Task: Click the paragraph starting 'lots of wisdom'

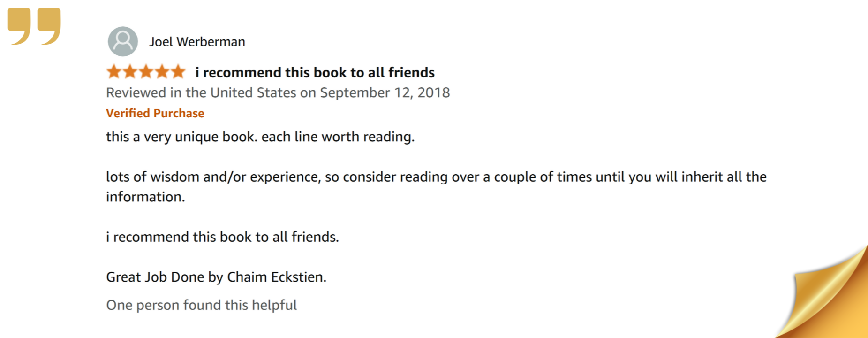Action: [436, 187]
